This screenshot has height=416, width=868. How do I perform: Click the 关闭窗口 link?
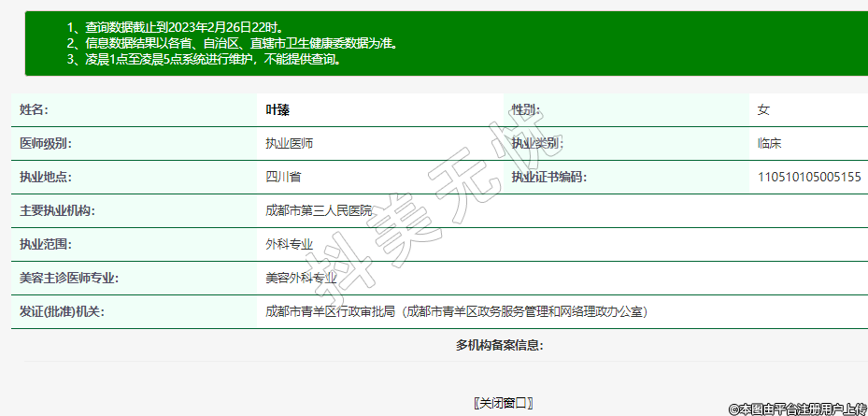point(503,403)
